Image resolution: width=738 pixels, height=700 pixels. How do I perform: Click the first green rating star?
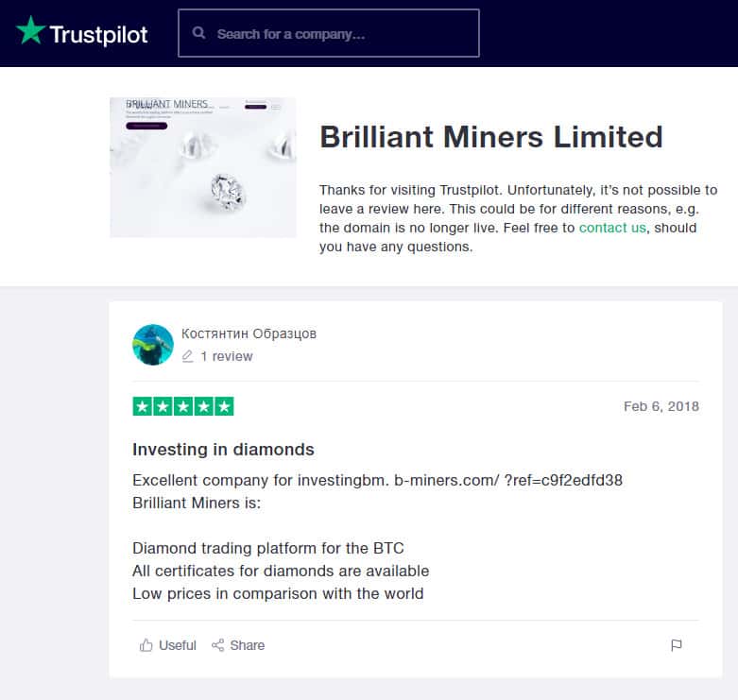click(x=143, y=407)
